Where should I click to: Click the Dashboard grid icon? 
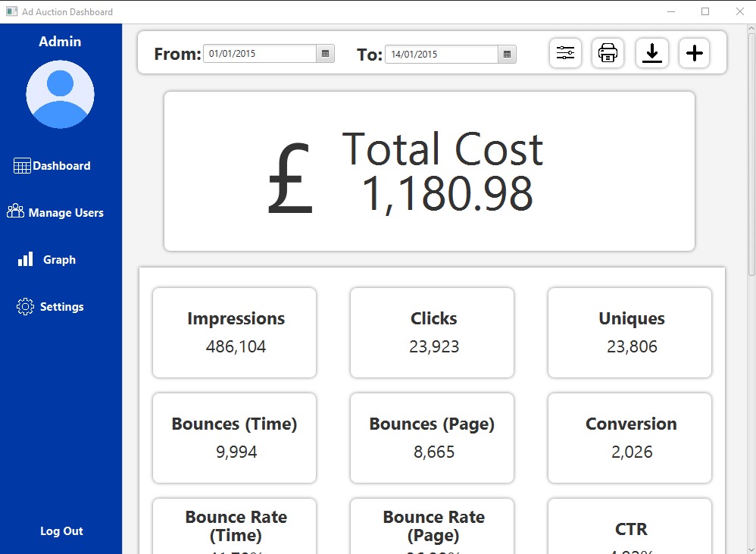click(x=22, y=166)
